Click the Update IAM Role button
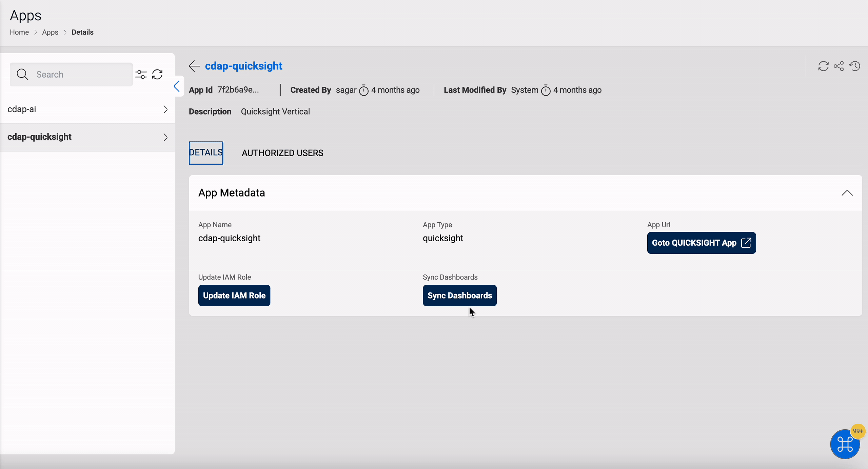 pos(234,295)
